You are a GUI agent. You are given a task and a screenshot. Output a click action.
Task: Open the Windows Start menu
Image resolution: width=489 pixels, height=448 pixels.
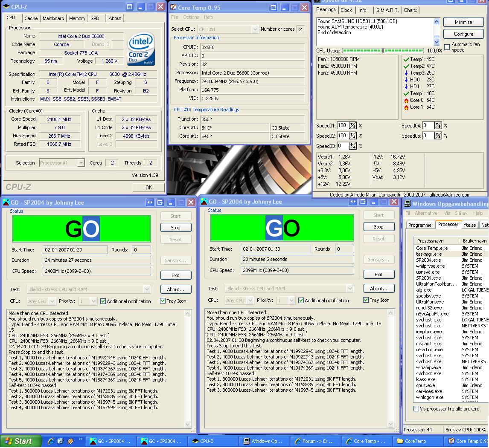coord(20,441)
